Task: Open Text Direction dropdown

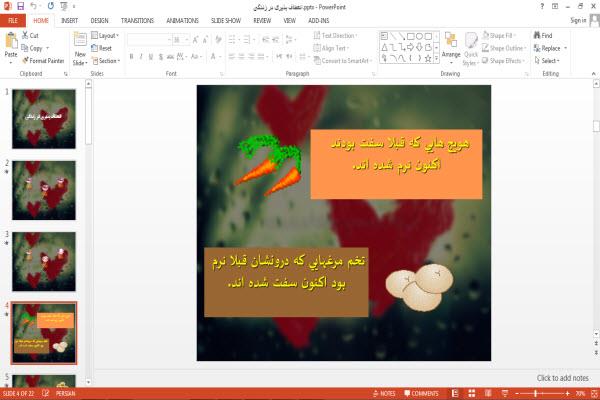Action: pos(336,36)
